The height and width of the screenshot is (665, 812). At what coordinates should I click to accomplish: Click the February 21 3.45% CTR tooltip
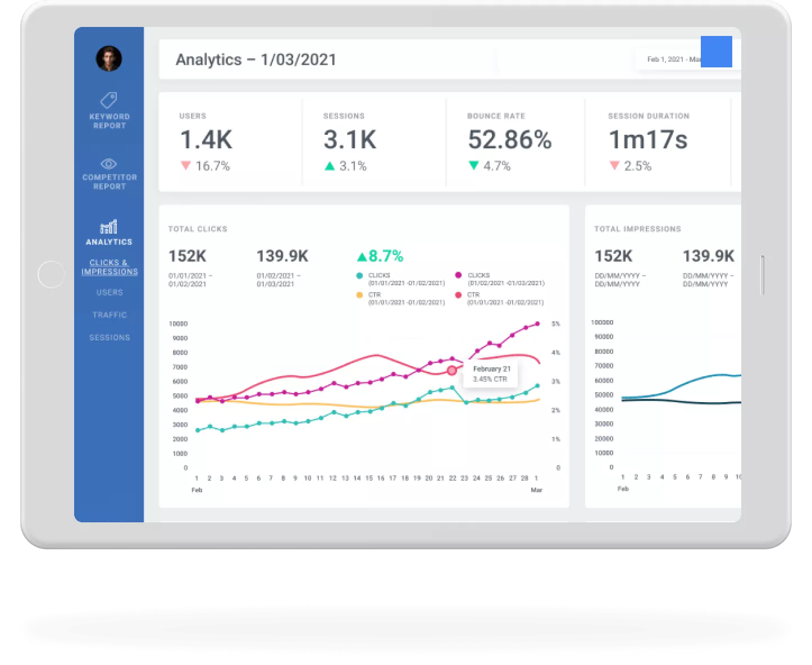point(491,374)
